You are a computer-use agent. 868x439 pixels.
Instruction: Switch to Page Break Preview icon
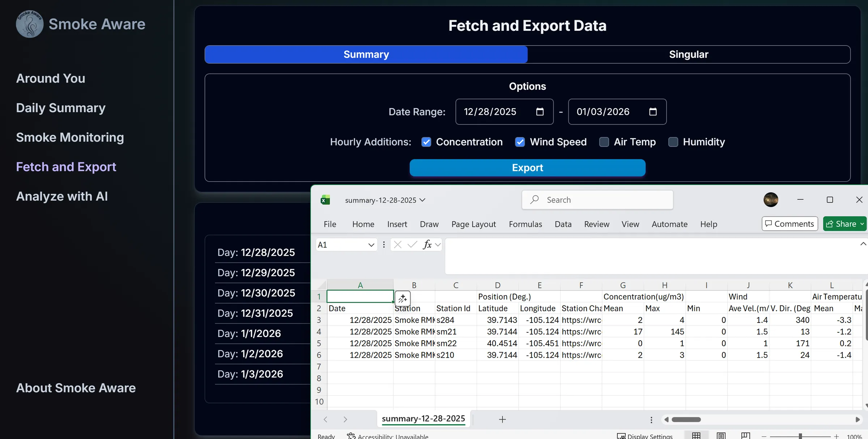coord(746,436)
